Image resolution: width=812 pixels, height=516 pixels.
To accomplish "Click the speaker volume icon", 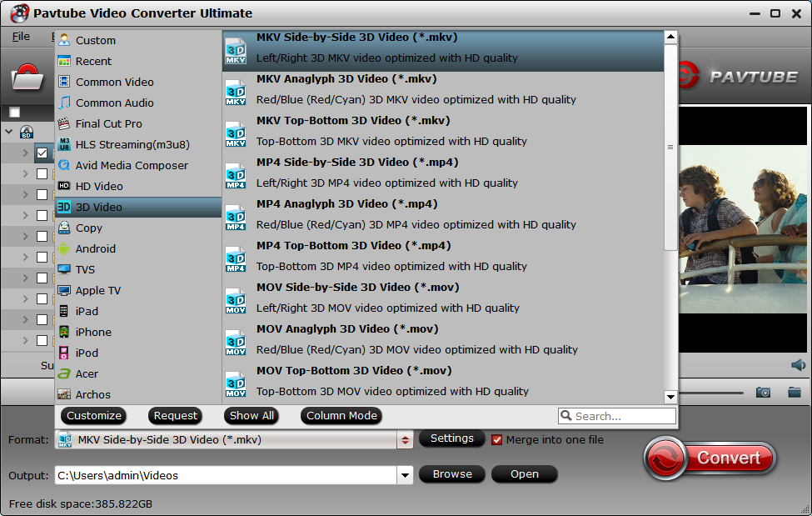I will (x=798, y=365).
